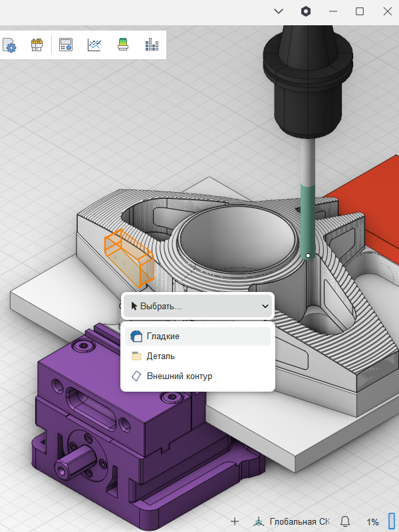Expand the 'Выбрать...' dropdown
The image size is (399, 532).
[x=198, y=306]
